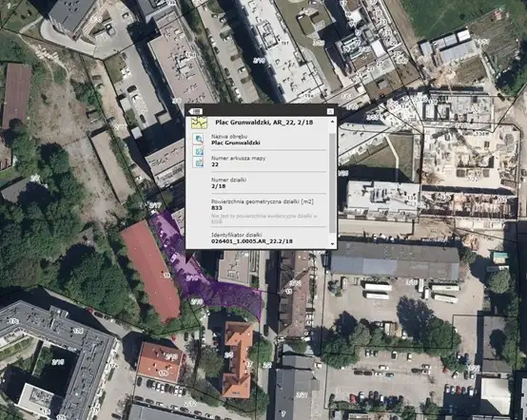Click the Numer działki value 2/18
Screen dimensions: 527x420
(x=219, y=186)
